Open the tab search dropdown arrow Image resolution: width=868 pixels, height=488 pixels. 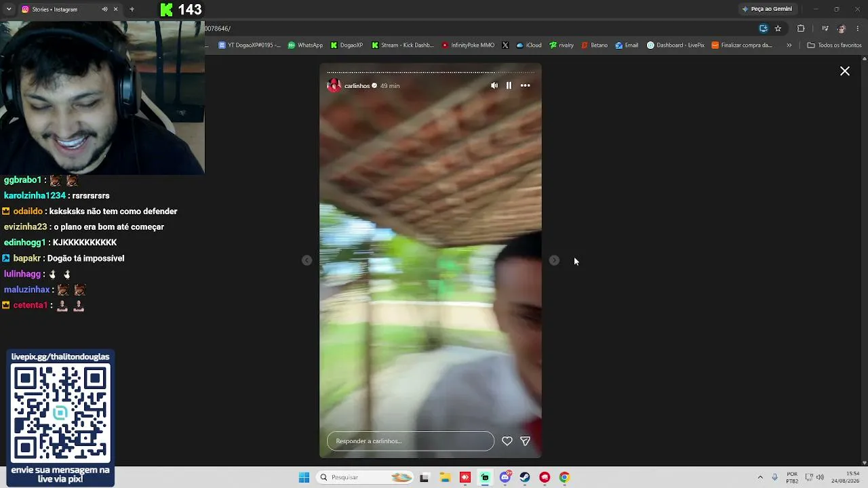(9, 9)
